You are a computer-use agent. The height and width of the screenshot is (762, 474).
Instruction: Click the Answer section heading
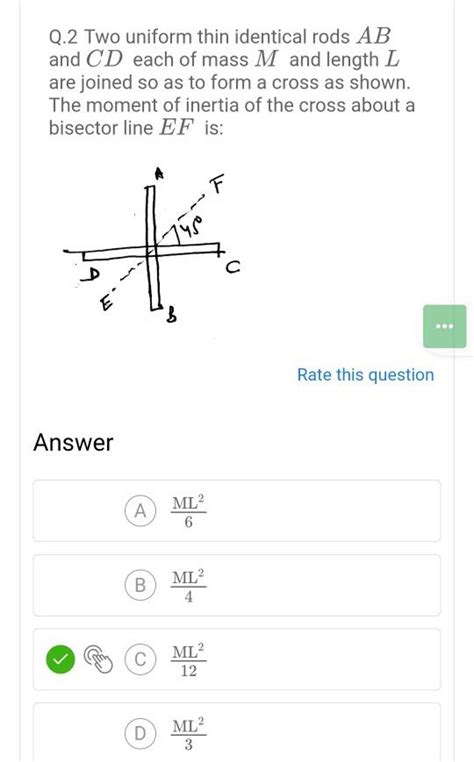click(x=73, y=443)
